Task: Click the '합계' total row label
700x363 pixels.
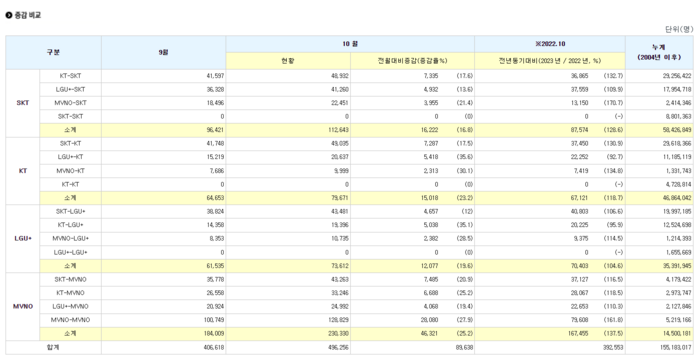Action: 53,347
